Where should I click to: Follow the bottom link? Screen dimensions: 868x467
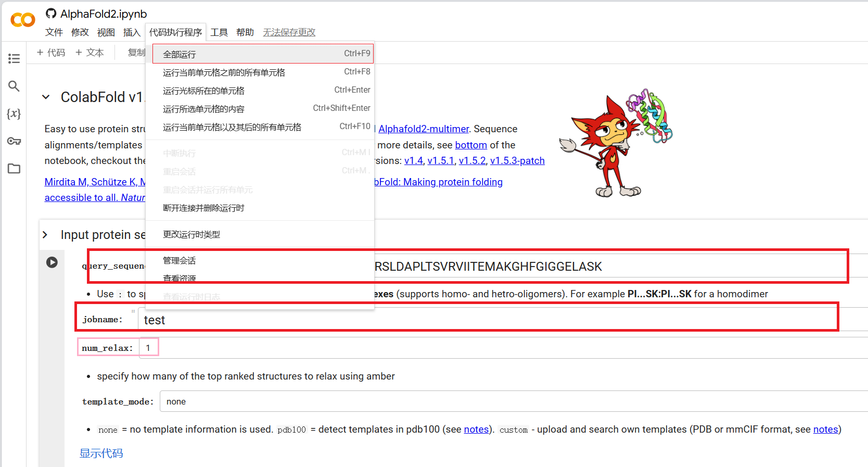(471, 145)
